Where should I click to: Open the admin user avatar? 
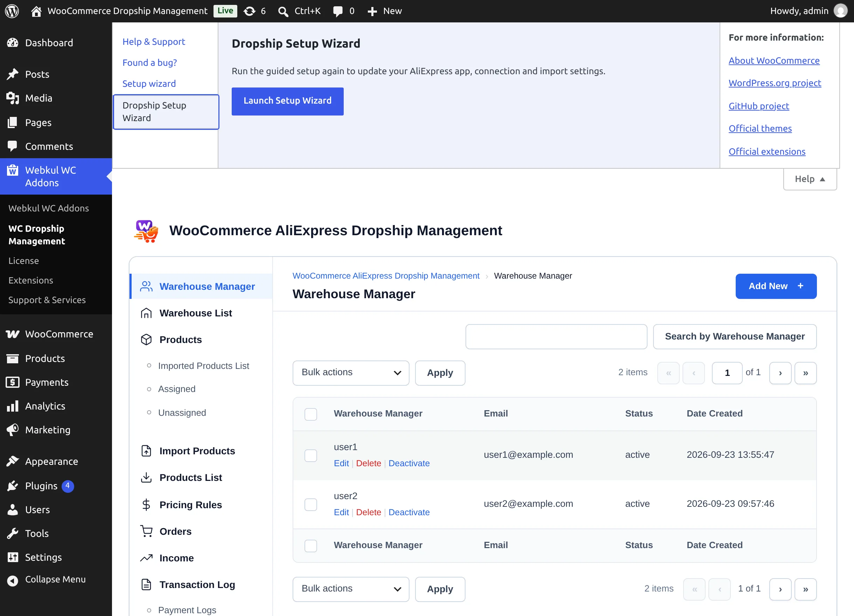pyautogui.click(x=840, y=11)
